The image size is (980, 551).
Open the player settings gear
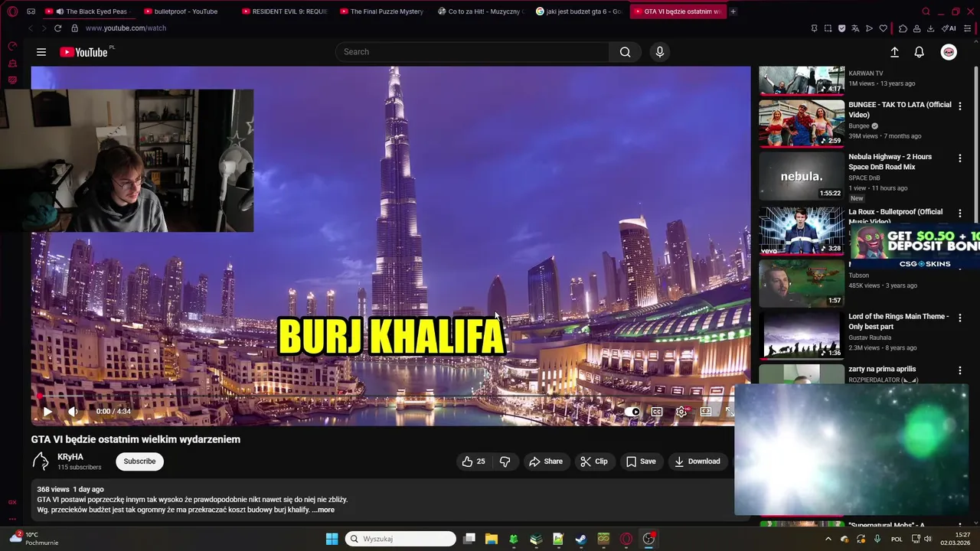pyautogui.click(x=681, y=412)
